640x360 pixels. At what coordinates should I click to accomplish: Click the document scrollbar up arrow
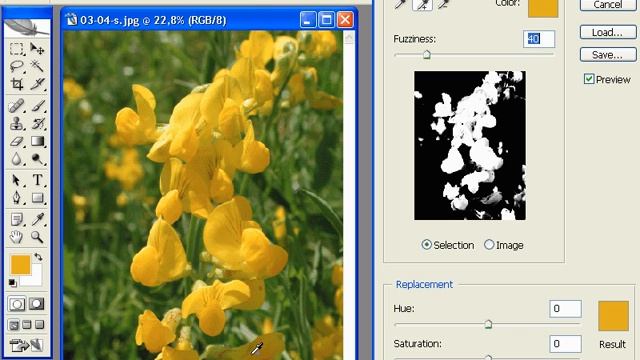click(x=349, y=38)
